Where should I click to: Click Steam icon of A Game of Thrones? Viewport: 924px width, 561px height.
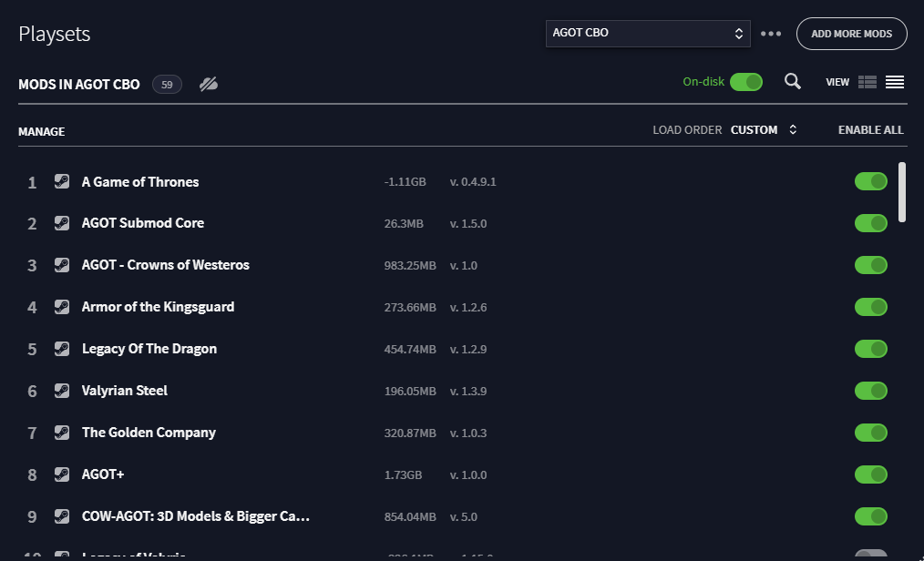[x=62, y=181]
